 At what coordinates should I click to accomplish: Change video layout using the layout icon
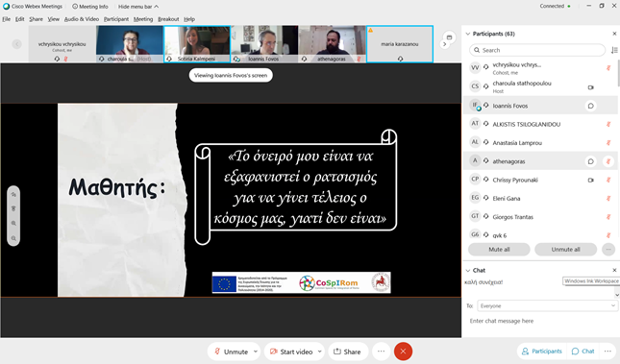click(449, 37)
